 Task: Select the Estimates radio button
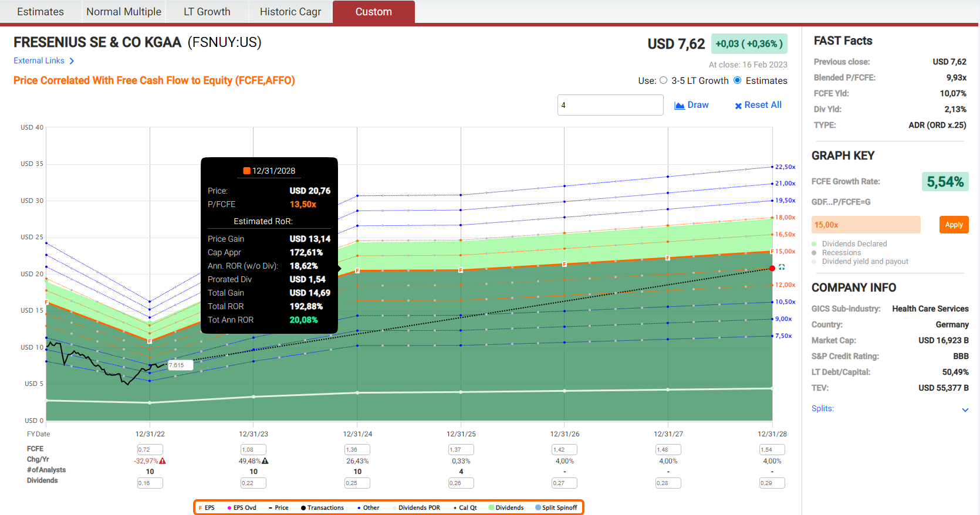(738, 81)
